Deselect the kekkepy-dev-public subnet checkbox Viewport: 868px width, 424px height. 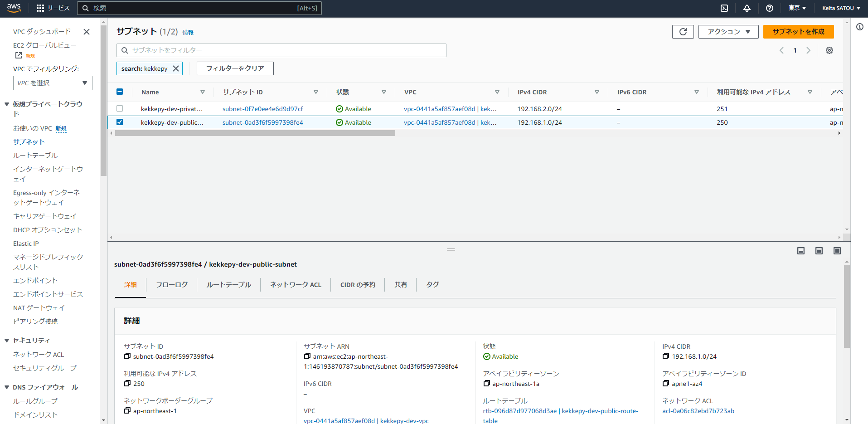point(120,122)
